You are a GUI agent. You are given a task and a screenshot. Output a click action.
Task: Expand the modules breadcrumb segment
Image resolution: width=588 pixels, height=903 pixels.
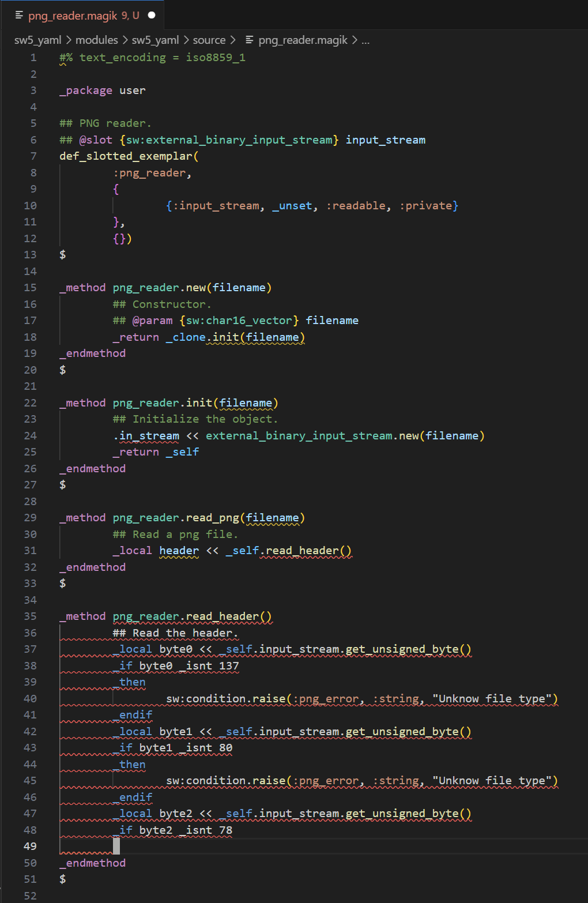96,40
